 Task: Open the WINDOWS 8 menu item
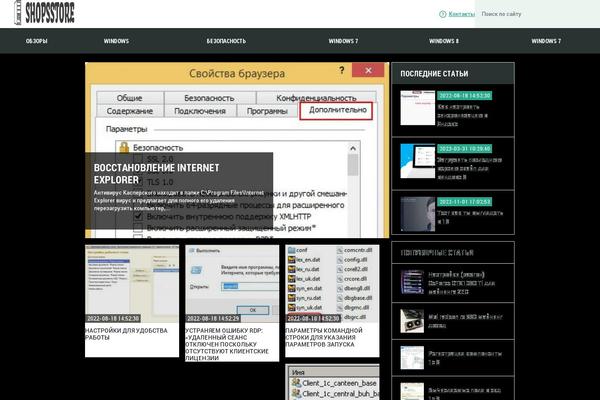pyautogui.click(x=444, y=41)
